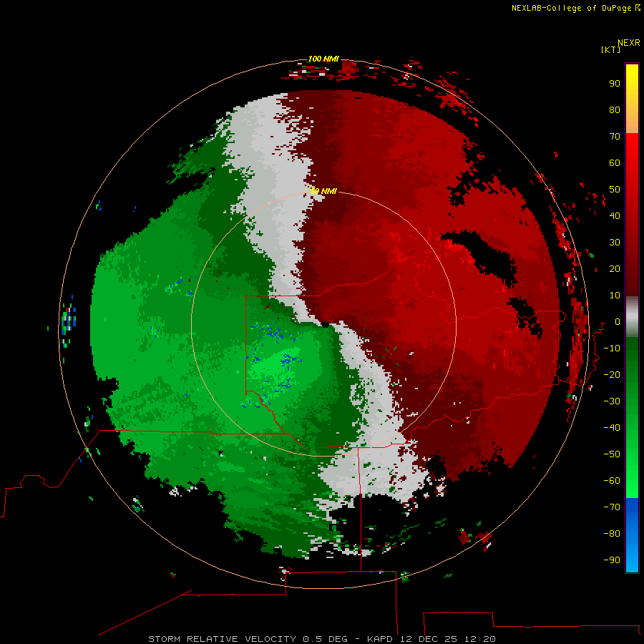Click the -10 value on velocity scale

click(x=612, y=348)
